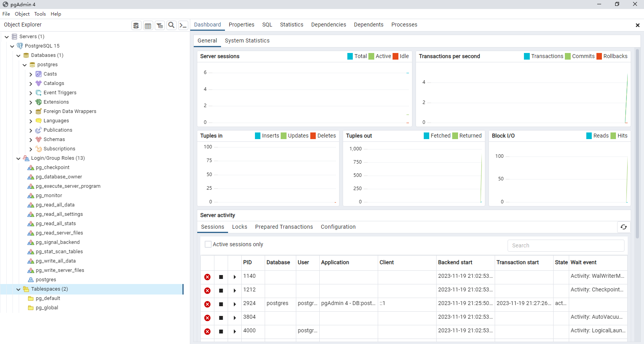Click the Extensions node icon
The width and height of the screenshot is (644, 344).
pos(39,102)
